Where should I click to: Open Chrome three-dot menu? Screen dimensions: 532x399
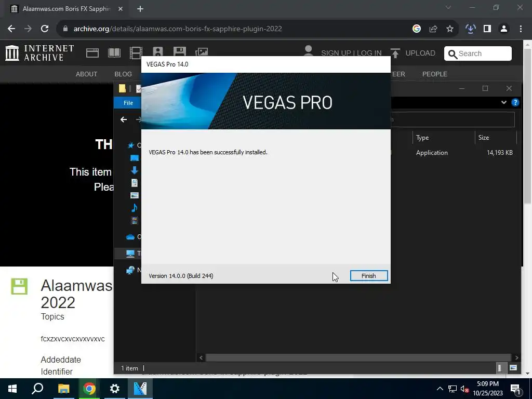click(521, 29)
